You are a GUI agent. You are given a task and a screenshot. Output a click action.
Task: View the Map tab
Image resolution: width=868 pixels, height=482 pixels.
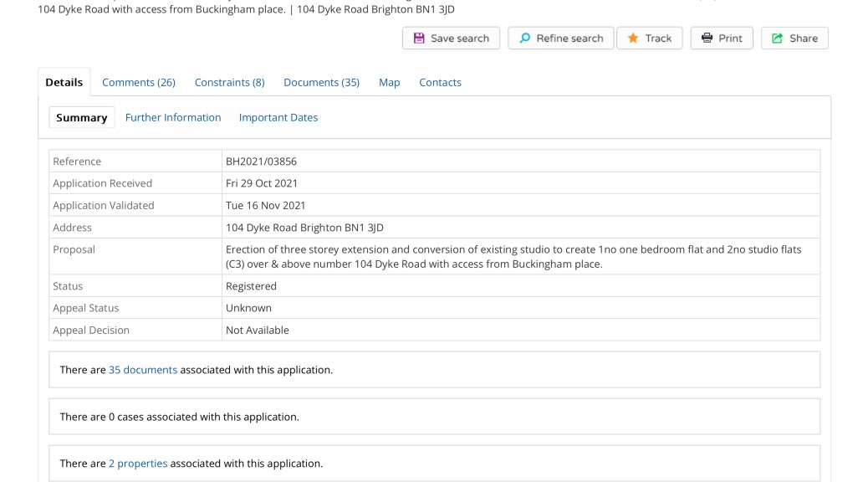coord(389,82)
